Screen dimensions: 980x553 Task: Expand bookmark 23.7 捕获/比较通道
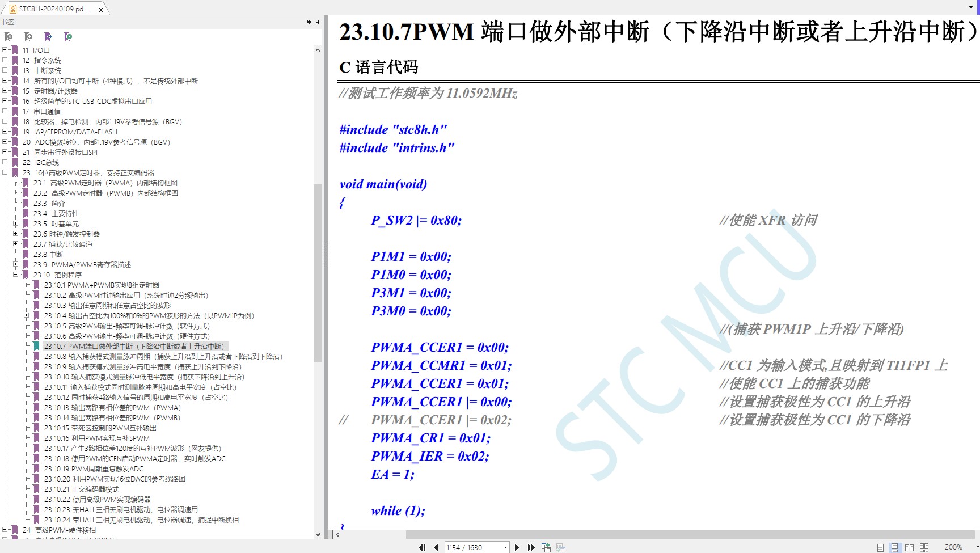click(x=16, y=244)
